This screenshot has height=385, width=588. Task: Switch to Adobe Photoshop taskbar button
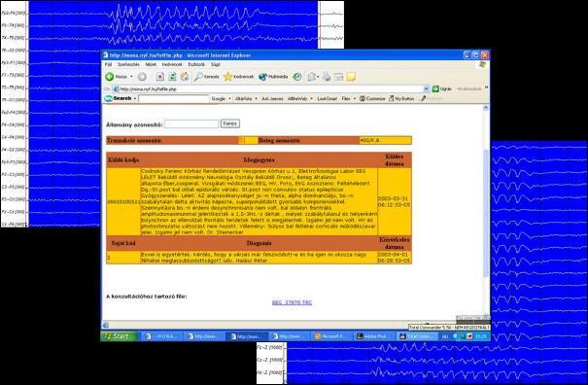tap(374, 336)
